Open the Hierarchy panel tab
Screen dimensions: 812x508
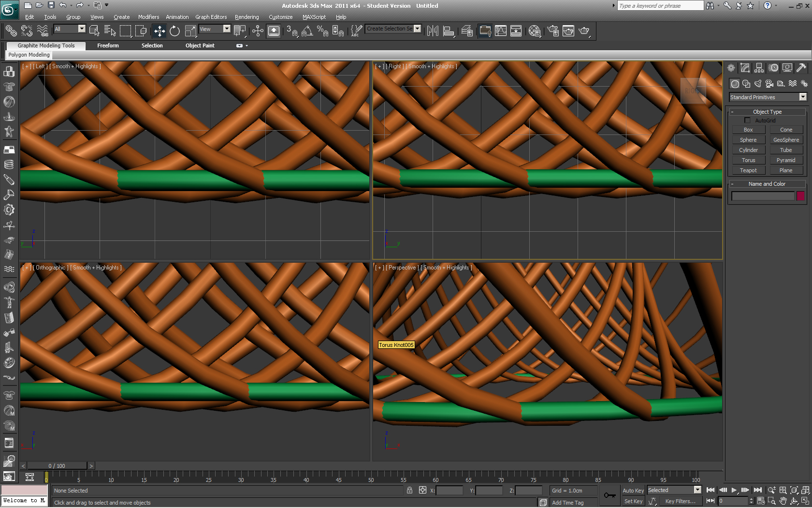pyautogui.click(x=759, y=68)
